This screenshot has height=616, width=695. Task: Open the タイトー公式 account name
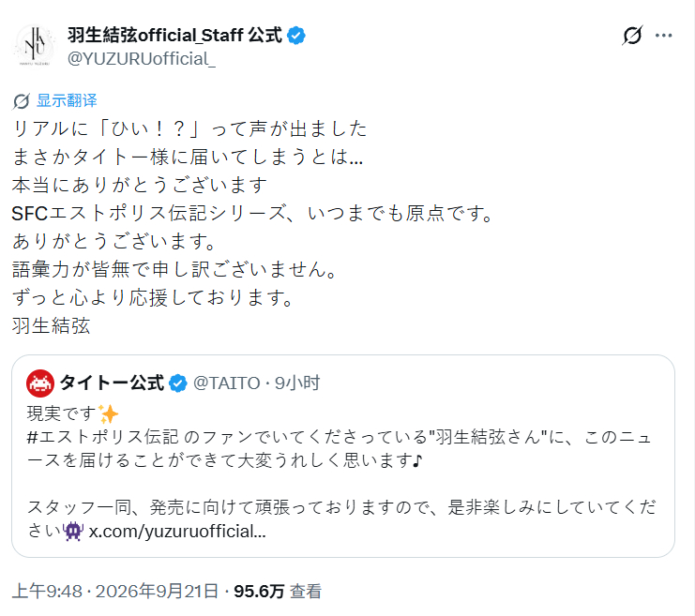click(112, 383)
